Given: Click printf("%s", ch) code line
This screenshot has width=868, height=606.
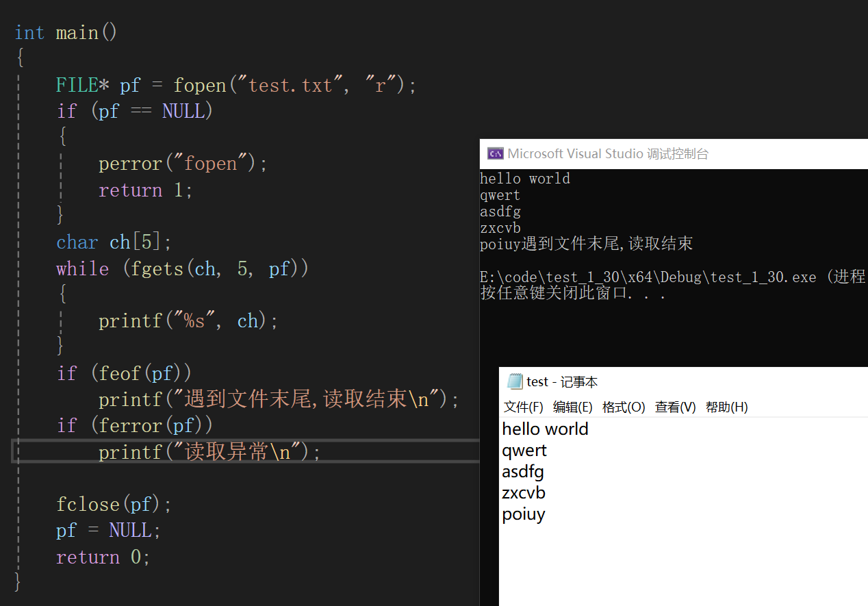Looking at the screenshot, I should pos(188,321).
